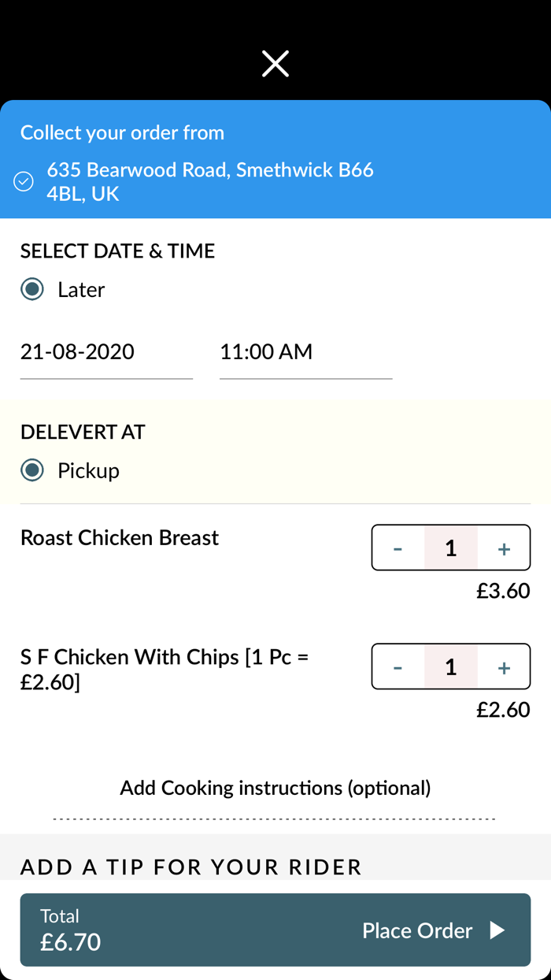The height and width of the screenshot is (980, 551).
Task: Tap plus to increase Roast Chicken Breast quantity
Action: click(x=503, y=548)
